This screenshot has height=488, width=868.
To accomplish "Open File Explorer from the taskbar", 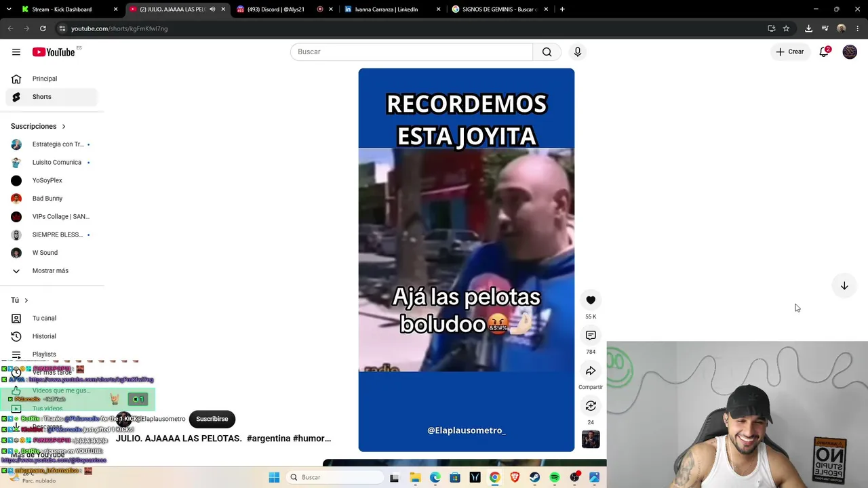I will coord(415,477).
